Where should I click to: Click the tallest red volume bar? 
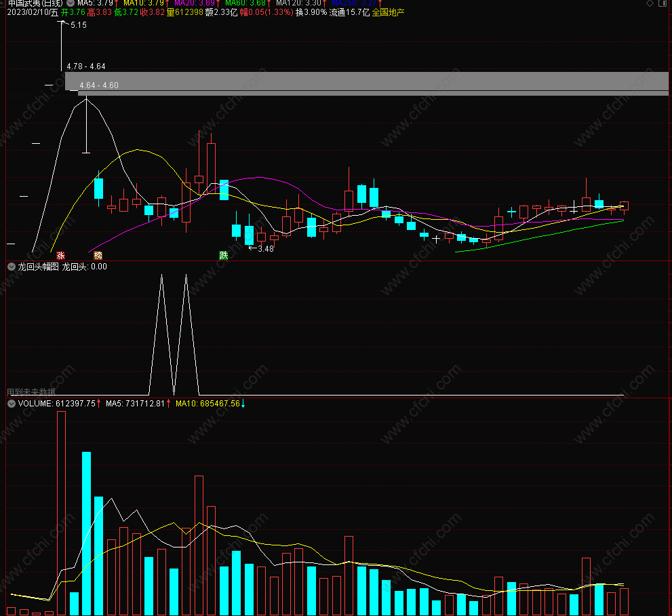61,513
